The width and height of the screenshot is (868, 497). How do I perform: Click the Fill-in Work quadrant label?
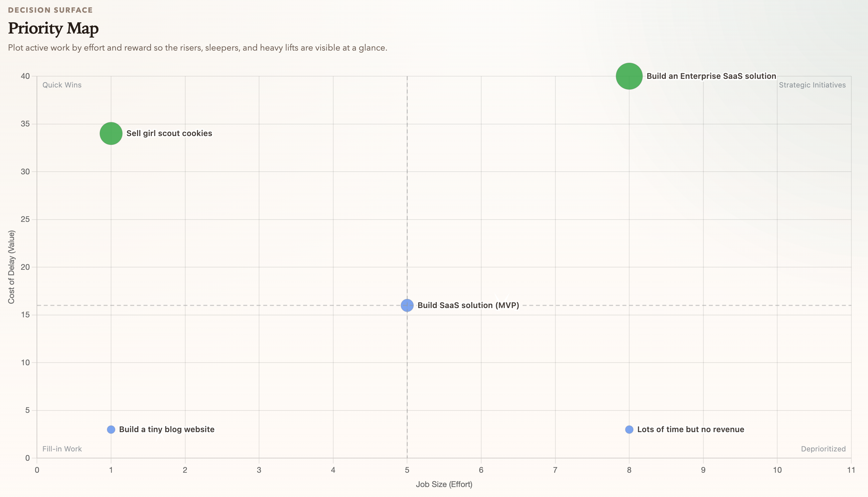62,449
